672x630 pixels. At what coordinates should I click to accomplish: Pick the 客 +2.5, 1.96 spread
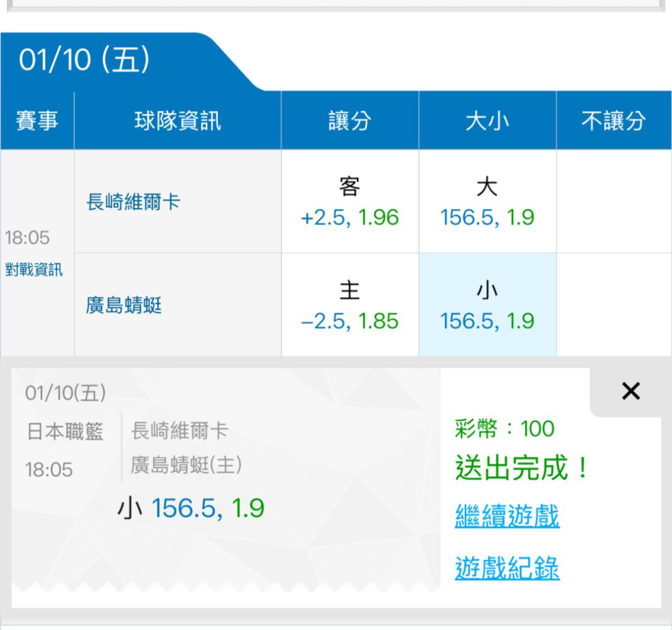point(350,202)
